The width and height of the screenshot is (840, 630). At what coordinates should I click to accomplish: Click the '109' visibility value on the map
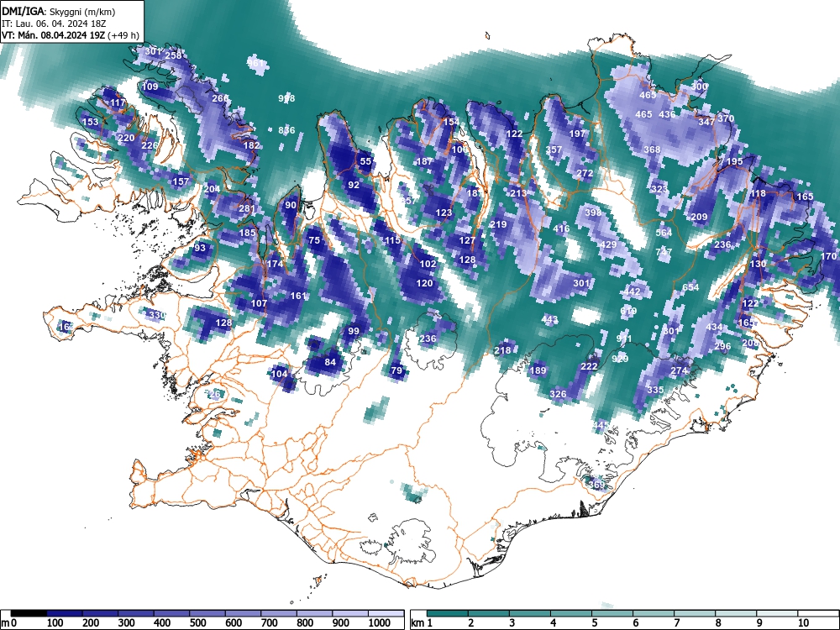[150, 87]
